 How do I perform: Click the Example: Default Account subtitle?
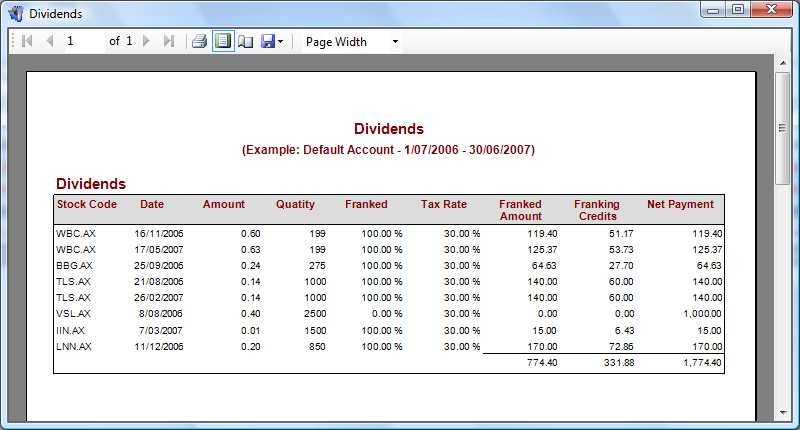(x=388, y=150)
